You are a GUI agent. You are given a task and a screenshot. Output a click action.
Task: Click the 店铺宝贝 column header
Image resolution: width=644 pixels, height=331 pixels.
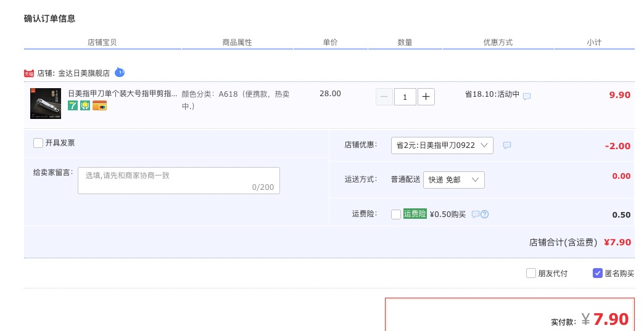(x=102, y=43)
